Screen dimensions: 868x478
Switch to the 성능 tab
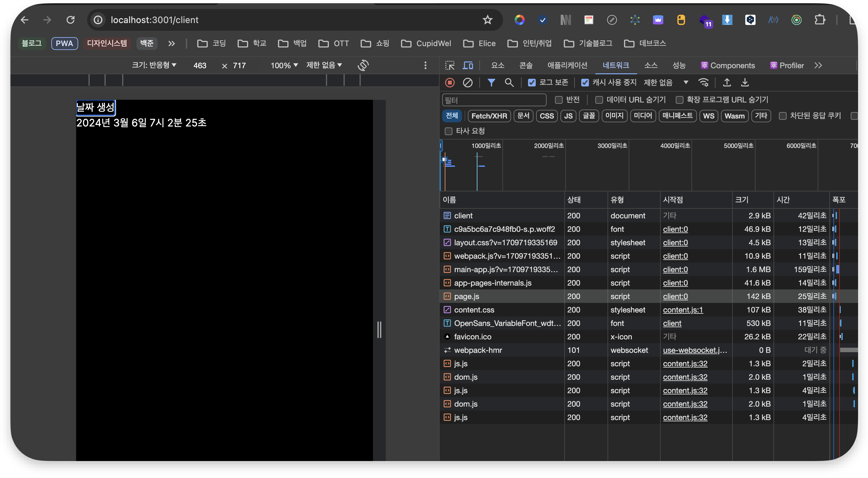click(679, 65)
